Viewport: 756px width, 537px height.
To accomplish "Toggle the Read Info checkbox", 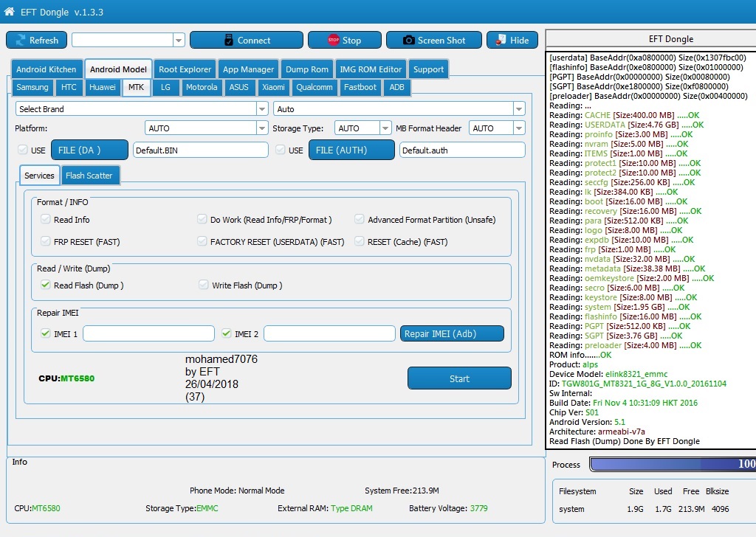I will pyautogui.click(x=46, y=219).
